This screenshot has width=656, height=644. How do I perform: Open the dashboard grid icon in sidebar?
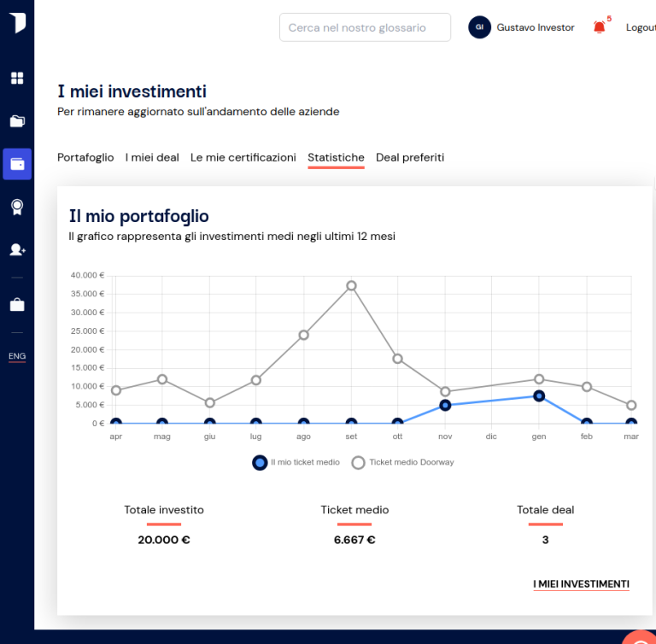coord(17,79)
